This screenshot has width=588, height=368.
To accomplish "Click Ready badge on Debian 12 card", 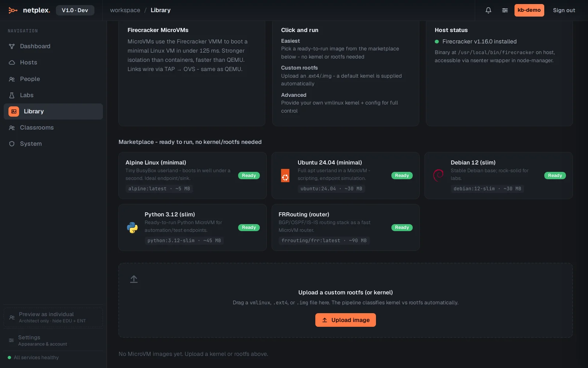I will coord(555,176).
